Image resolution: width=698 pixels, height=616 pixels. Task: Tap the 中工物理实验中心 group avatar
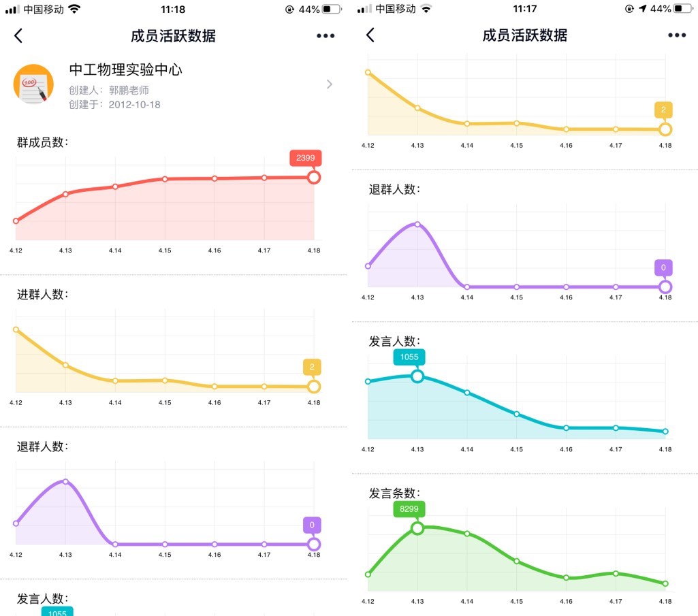(33, 84)
